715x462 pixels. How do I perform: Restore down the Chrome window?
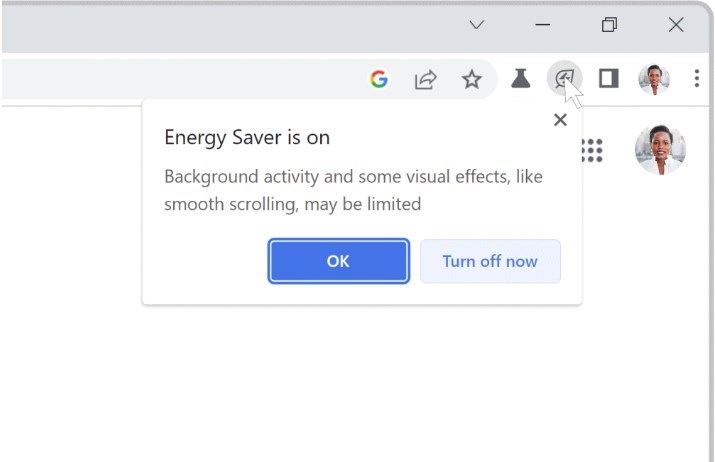click(609, 25)
